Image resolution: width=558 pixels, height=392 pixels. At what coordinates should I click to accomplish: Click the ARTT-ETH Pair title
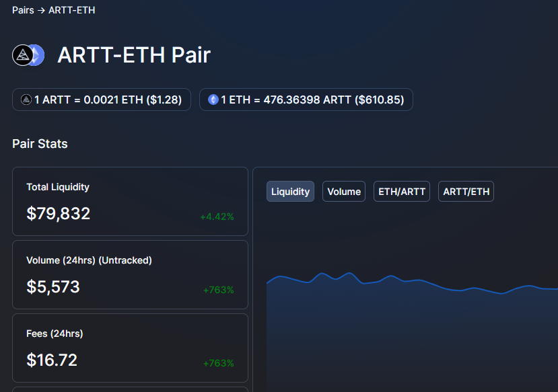(134, 55)
